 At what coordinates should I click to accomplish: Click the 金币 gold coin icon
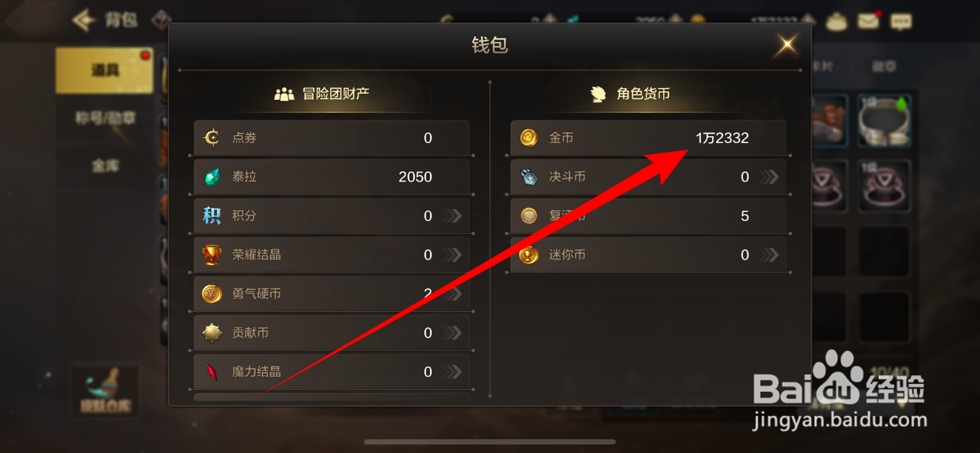coord(529,138)
